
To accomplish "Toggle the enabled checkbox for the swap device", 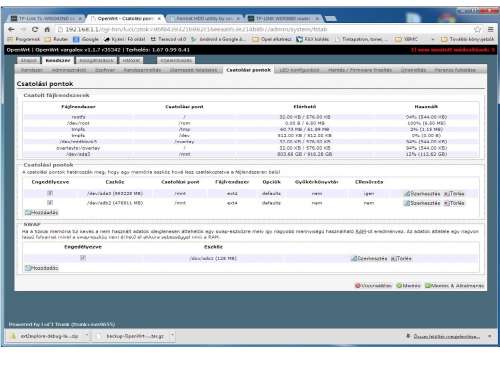I will pos(83,258).
